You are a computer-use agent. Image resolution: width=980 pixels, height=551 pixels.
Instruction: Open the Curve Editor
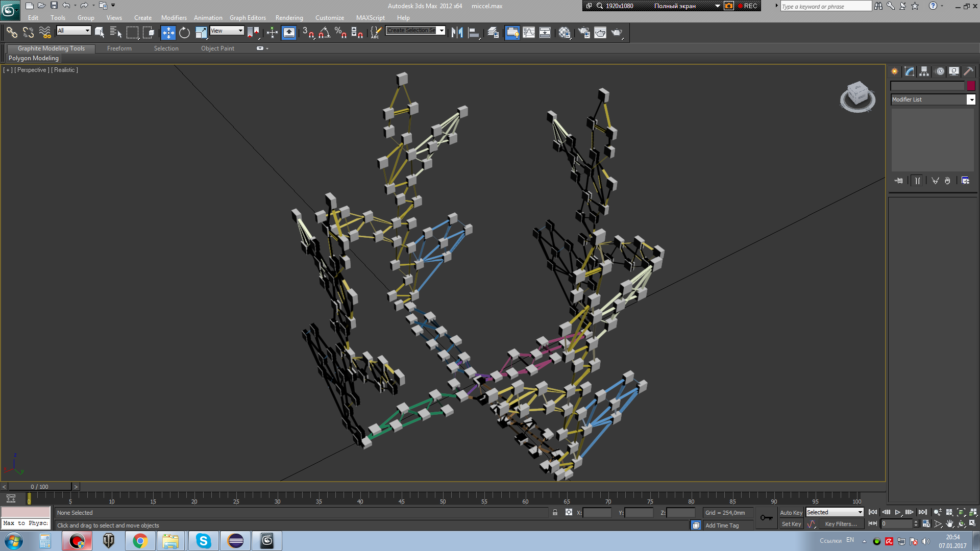pyautogui.click(x=529, y=33)
